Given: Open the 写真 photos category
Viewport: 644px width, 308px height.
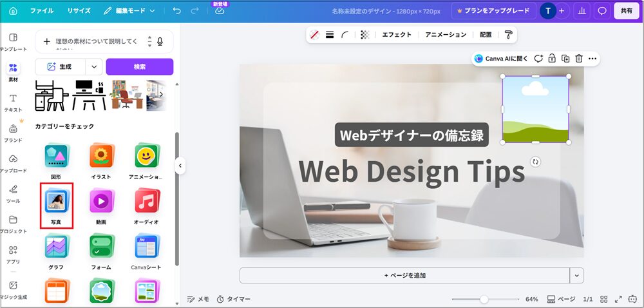Looking at the screenshot, I should click(x=57, y=206).
